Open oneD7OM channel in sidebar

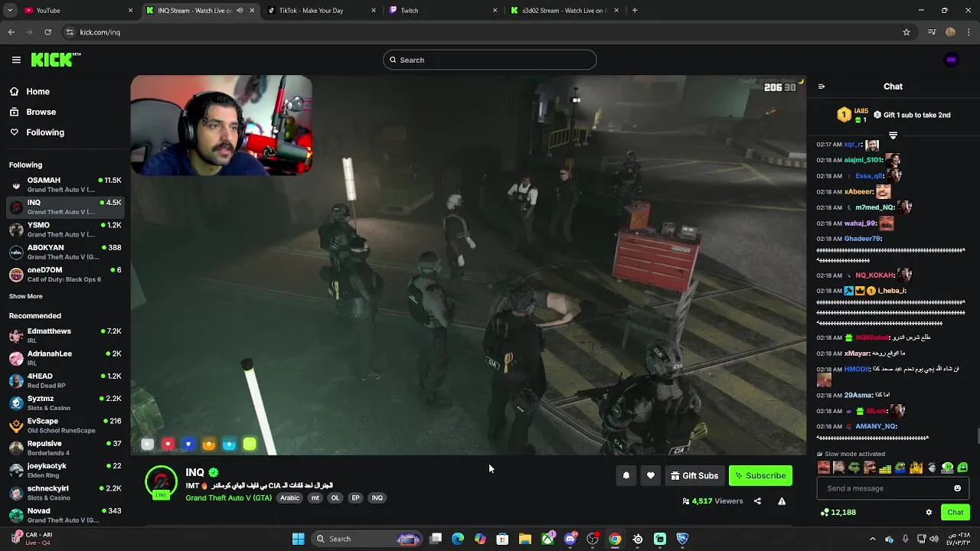(x=65, y=274)
